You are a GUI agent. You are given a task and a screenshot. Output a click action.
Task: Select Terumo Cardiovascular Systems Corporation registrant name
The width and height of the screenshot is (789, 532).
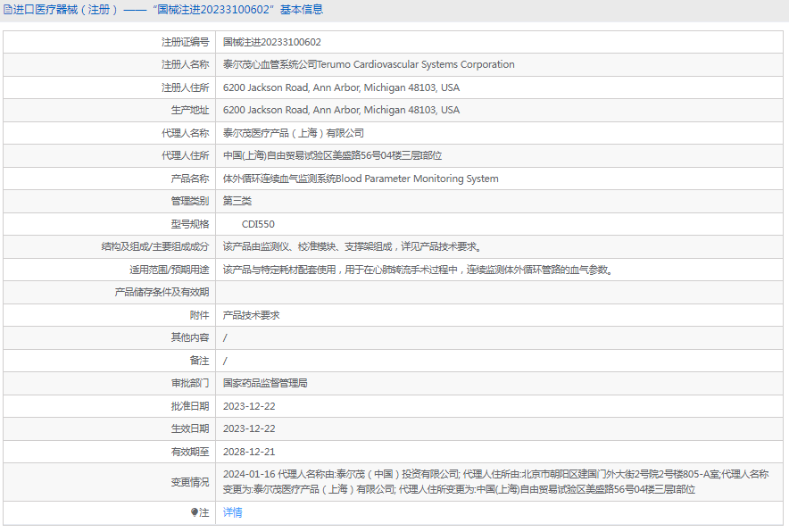tap(369, 64)
